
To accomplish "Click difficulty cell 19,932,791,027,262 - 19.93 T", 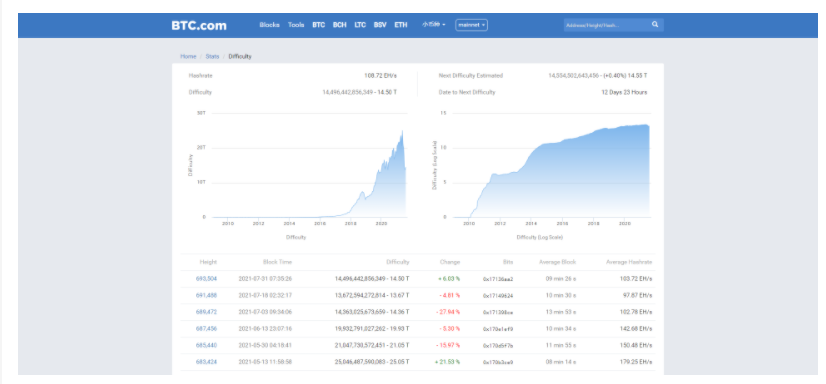I will click(372, 329).
